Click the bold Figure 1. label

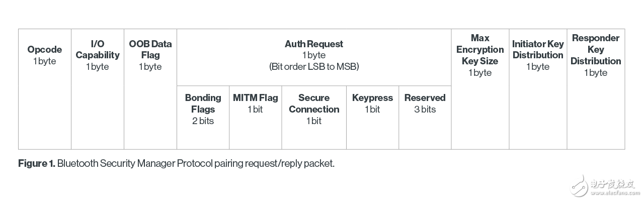click(36, 164)
